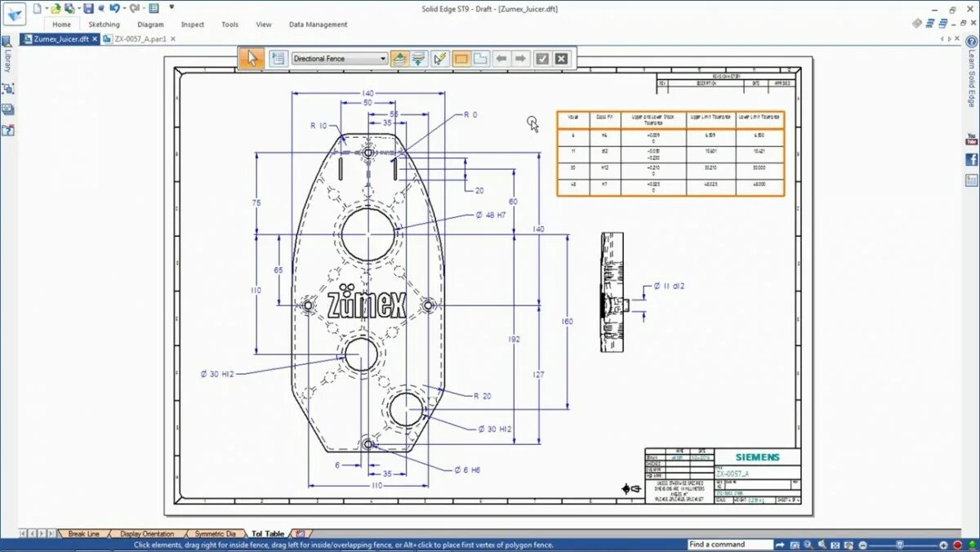
Task: Click the next right-arrow command bar button
Action: pyautogui.click(x=520, y=58)
